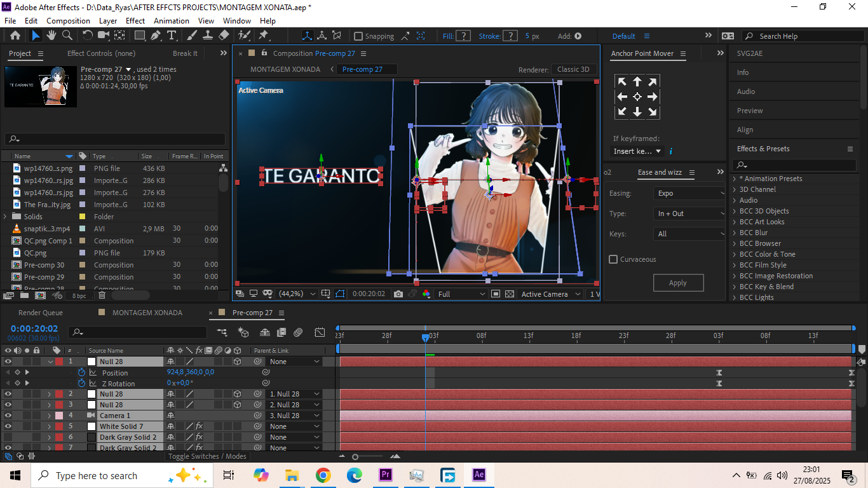Select the Type tool

click(172, 36)
